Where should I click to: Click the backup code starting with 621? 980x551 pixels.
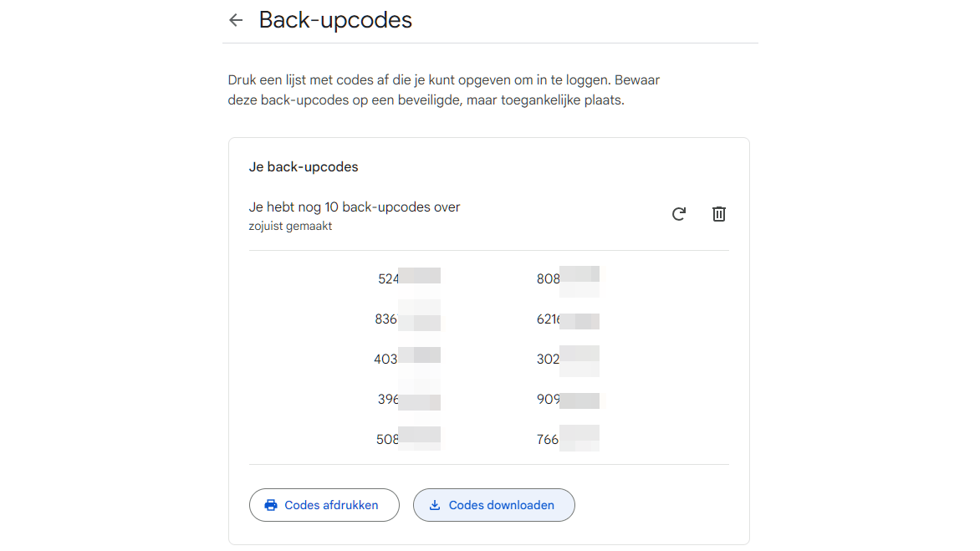(568, 319)
